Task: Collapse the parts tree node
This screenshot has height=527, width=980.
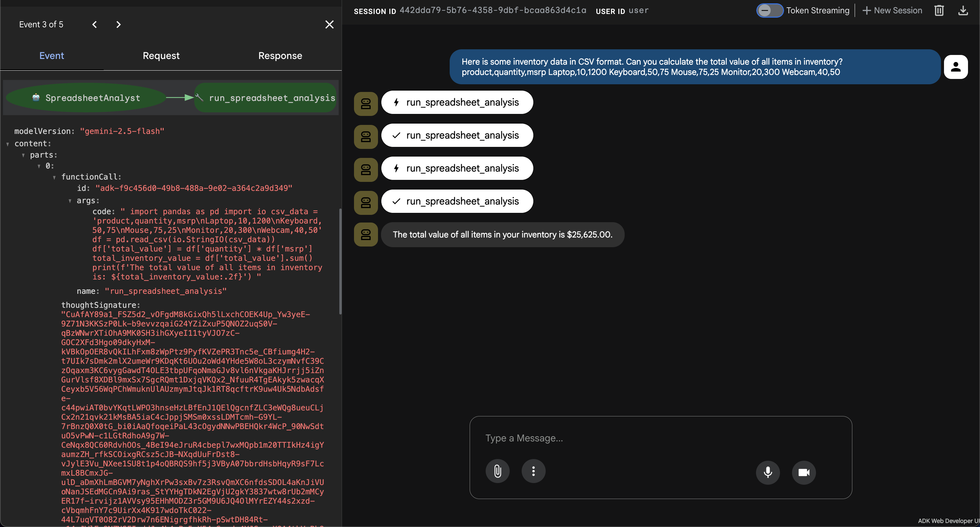Action: coord(23,155)
